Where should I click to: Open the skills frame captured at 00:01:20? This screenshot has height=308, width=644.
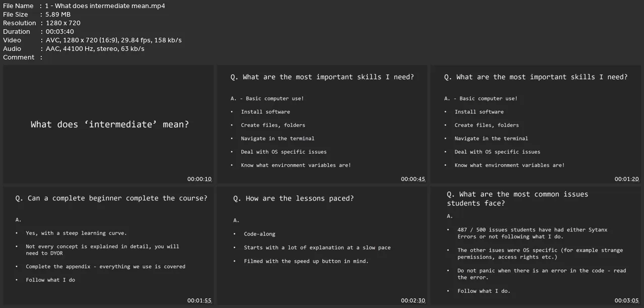[x=536, y=124]
